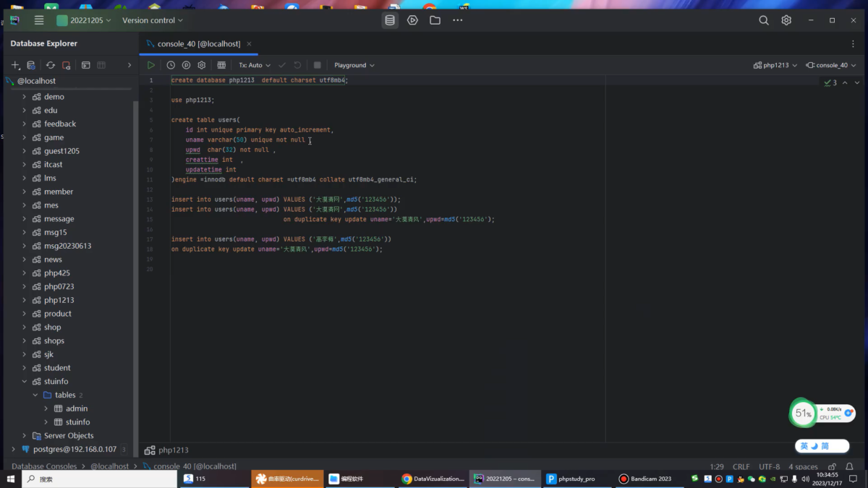The height and width of the screenshot is (488, 868).
Task: Jump to next highlighted problem arrow
Action: tap(857, 82)
